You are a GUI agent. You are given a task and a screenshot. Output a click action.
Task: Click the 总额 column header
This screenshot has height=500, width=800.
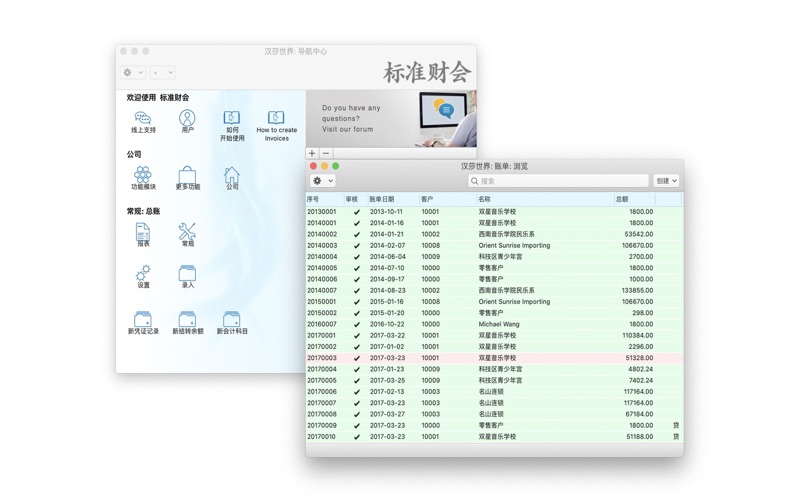(x=633, y=199)
